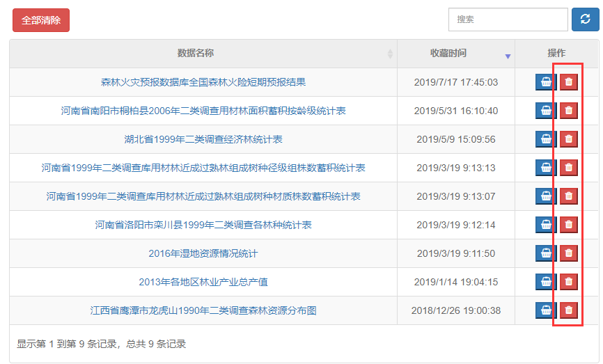This screenshot has height=364, width=603.
Task: Sort by 收藏时间 column header
Action: (456, 54)
